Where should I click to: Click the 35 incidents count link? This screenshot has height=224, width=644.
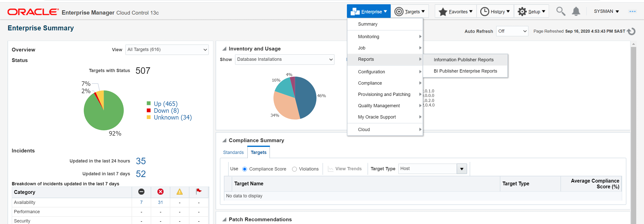pos(141,161)
